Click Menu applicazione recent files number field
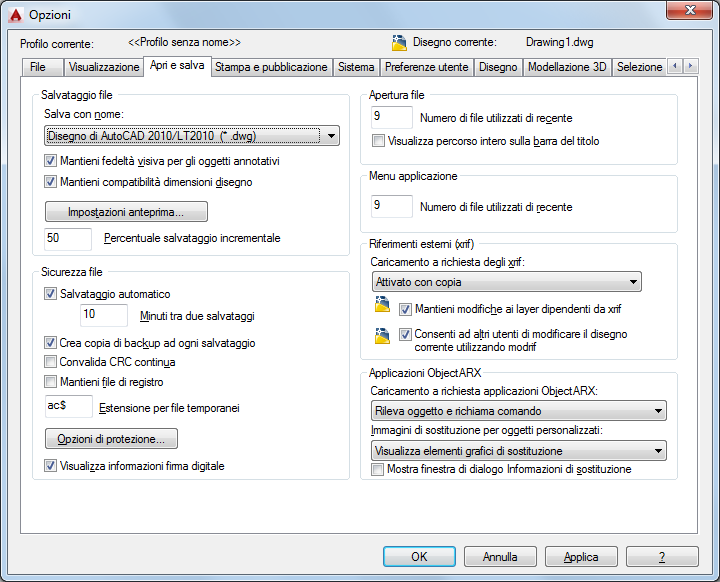The image size is (720, 582). (392, 206)
